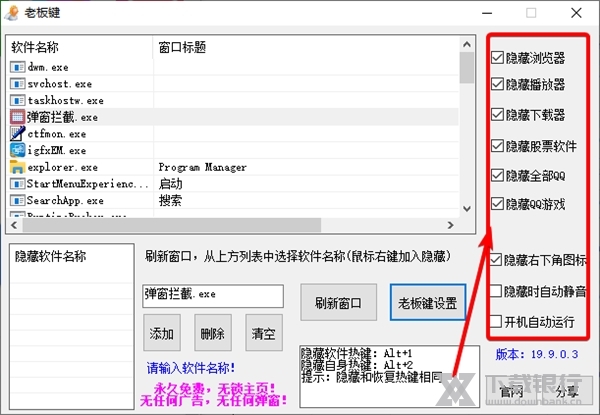Click 清空 button
This screenshot has height=415, width=600.
click(x=264, y=333)
